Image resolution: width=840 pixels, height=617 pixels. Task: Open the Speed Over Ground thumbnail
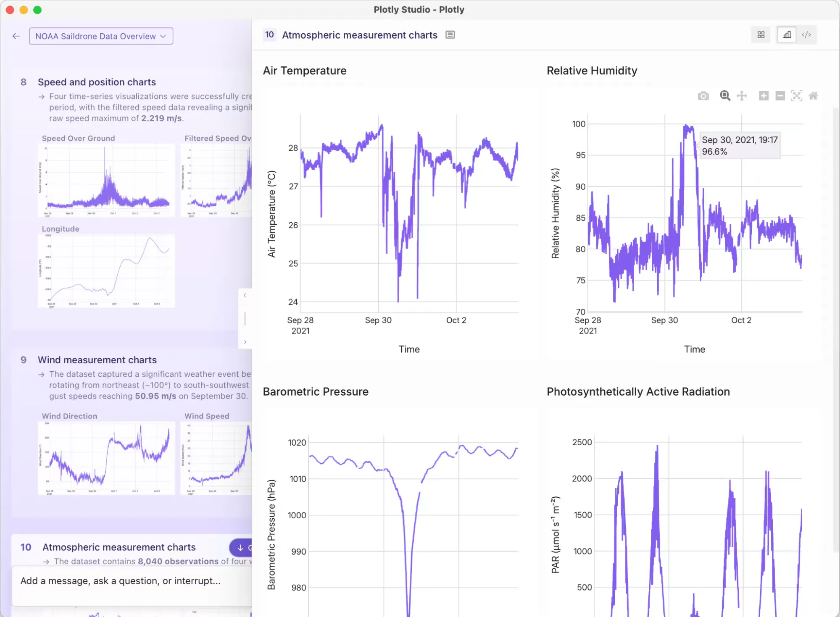pos(106,180)
